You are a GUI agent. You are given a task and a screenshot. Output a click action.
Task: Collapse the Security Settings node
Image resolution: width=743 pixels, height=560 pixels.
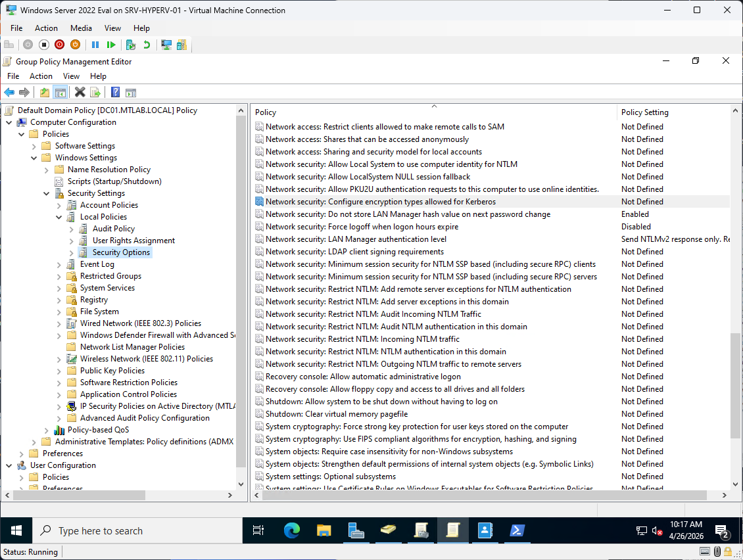(46, 193)
